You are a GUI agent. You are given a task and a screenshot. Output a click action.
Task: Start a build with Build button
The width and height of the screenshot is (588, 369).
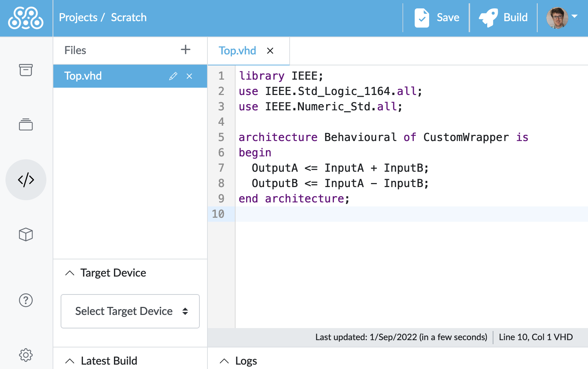[503, 18]
